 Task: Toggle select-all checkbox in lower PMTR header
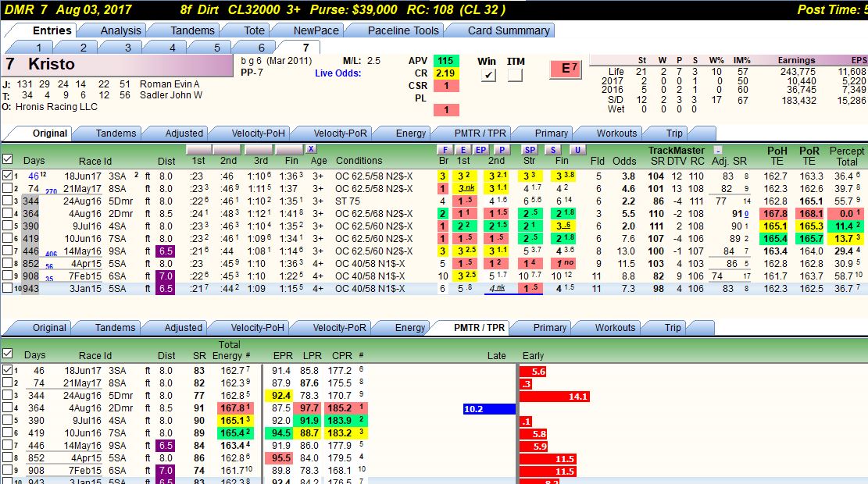(x=8, y=354)
